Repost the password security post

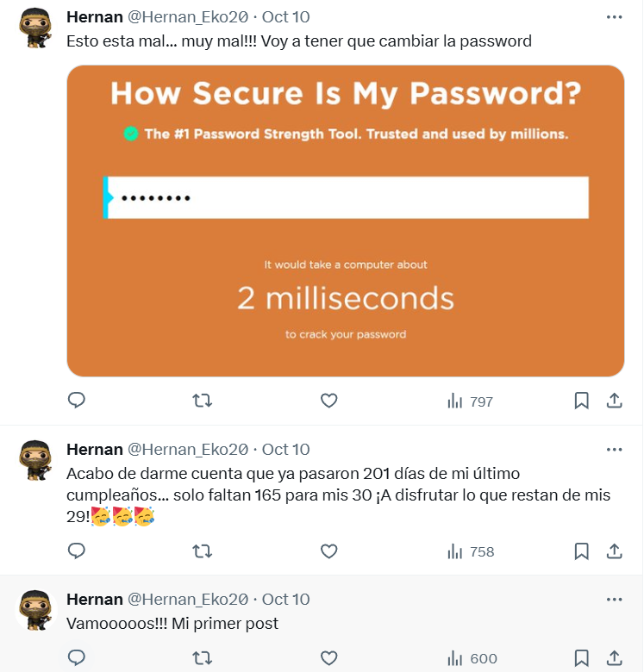[x=203, y=401]
